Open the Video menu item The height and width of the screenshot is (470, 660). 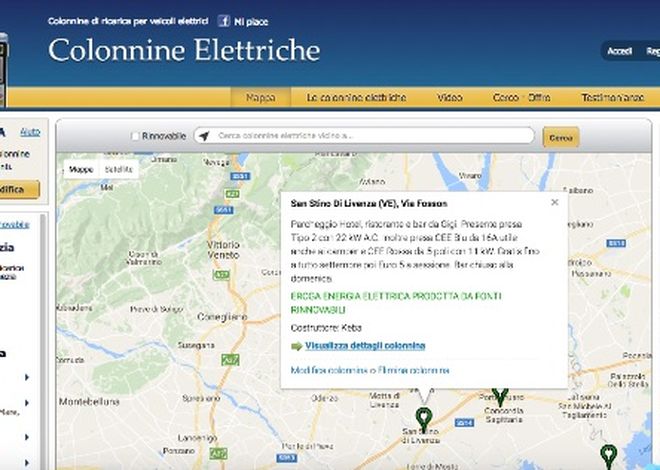[x=450, y=98]
